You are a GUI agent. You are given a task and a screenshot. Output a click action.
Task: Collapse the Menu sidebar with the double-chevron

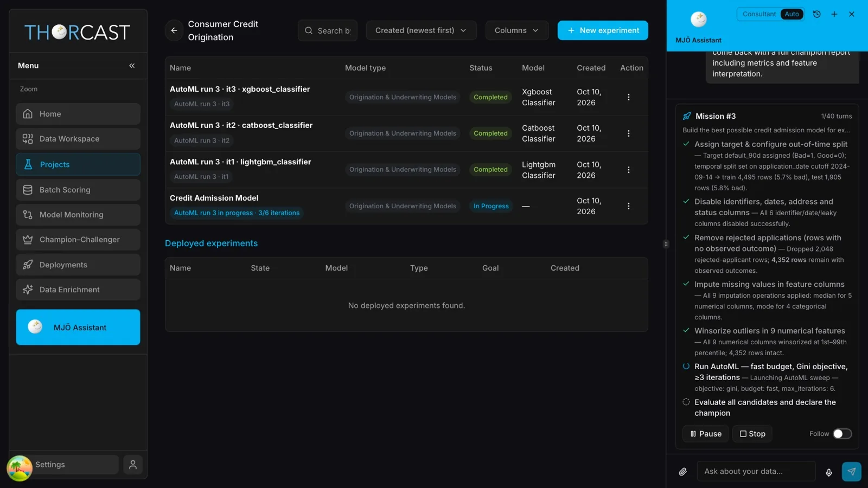click(132, 66)
